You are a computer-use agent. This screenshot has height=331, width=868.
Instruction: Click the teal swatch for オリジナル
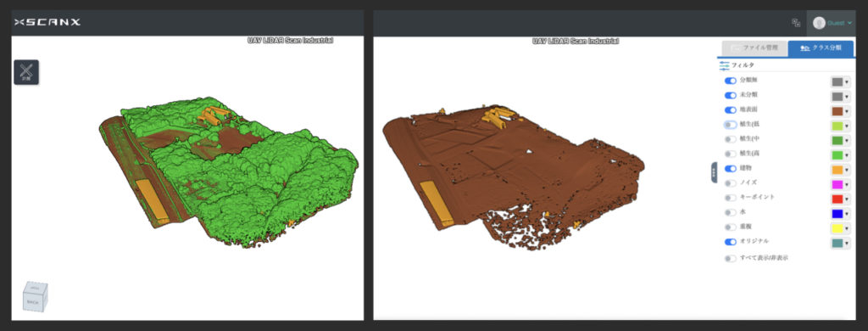[x=837, y=243]
